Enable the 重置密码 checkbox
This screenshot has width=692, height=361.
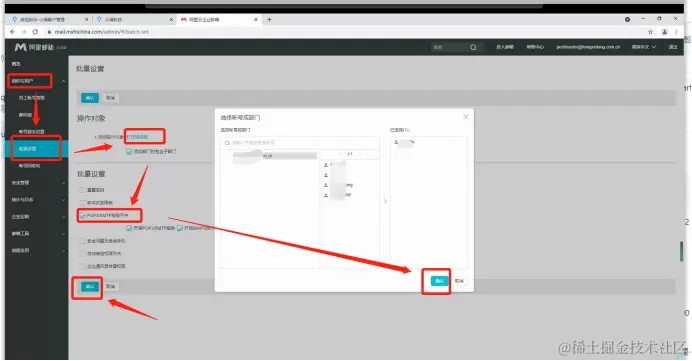[x=82, y=190]
